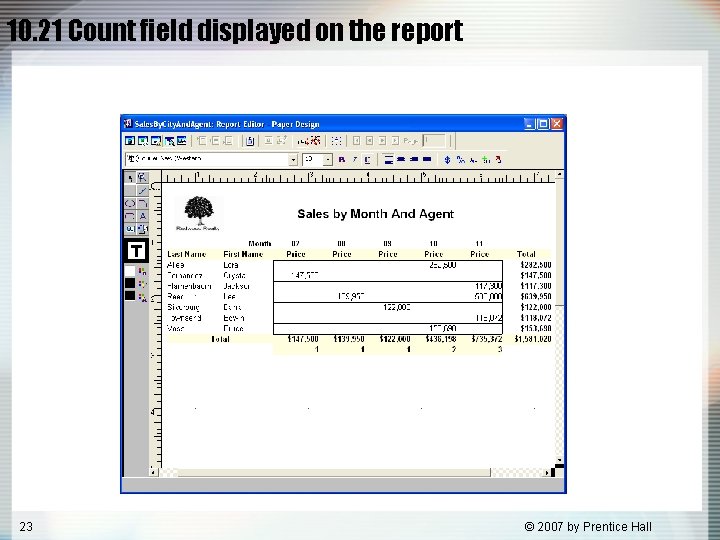Remove a decimal place
The height and width of the screenshot is (540, 720).
tap(498, 160)
